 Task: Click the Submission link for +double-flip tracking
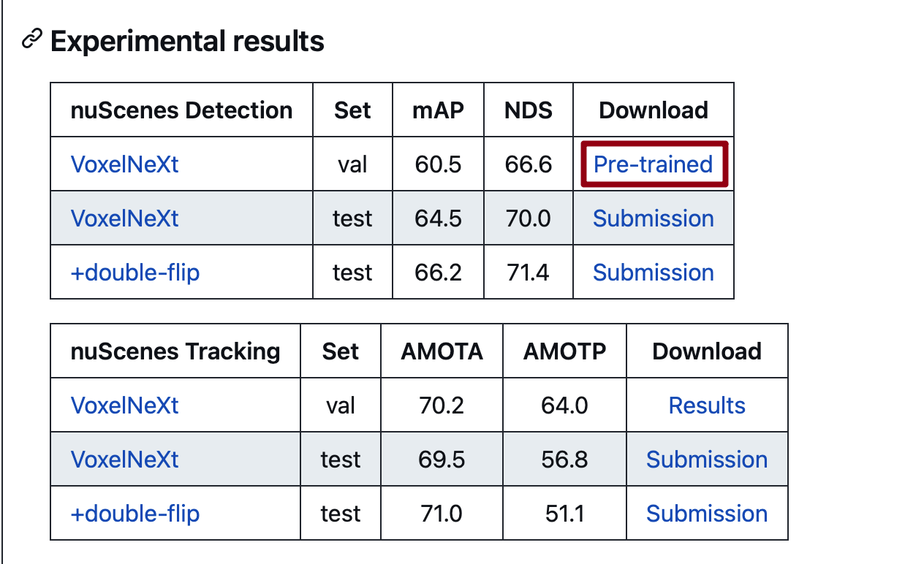706,513
